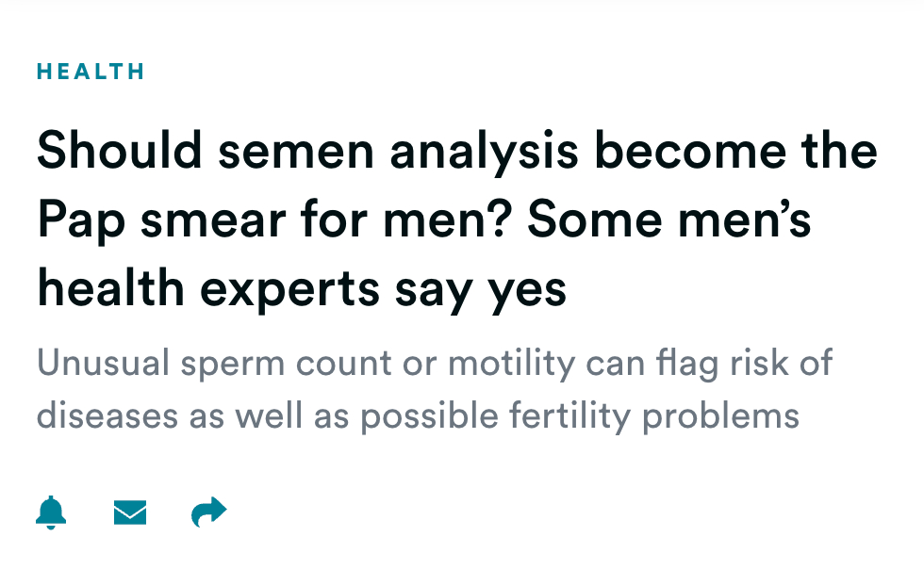This screenshot has height=569, width=924.
Task: Click "health experts say yes" headline line
Action: [302, 289]
